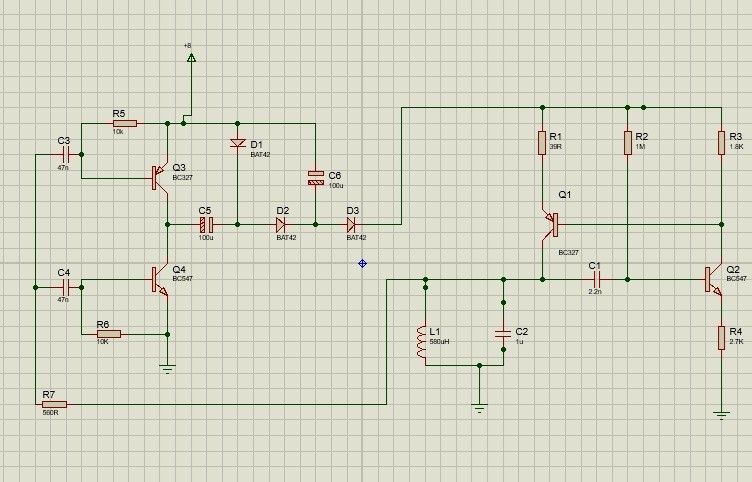The image size is (752, 482).
Task: Select the Q2 BC547 transistor
Action: click(713, 280)
